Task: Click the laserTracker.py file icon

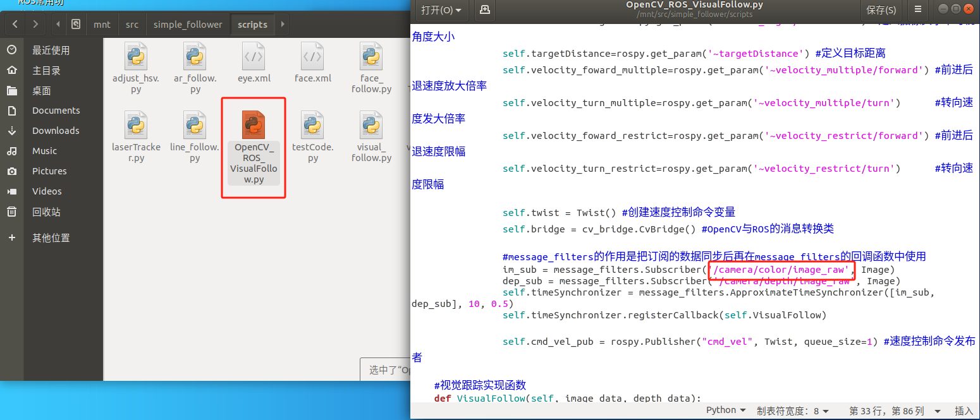Action: [x=135, y=126]
